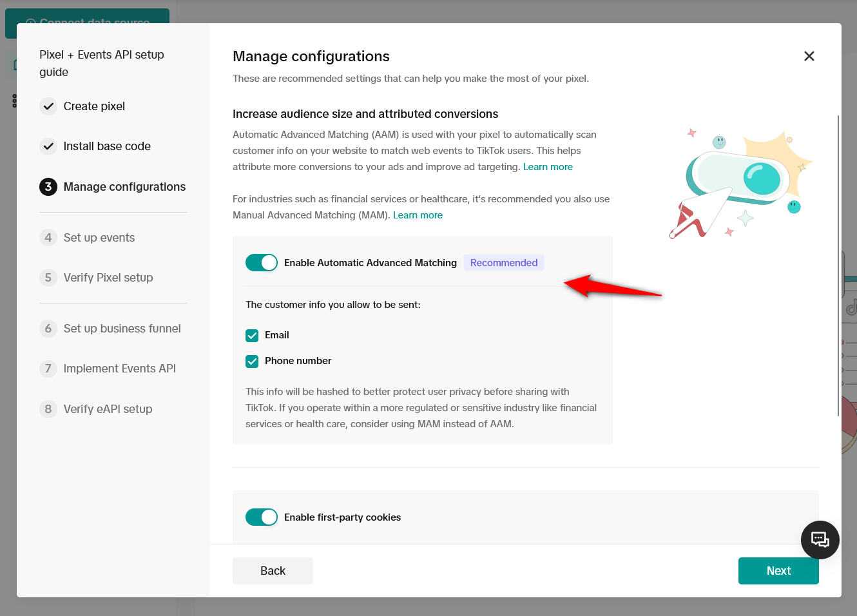Open Set up business funnel step
857x616 pixels.
click(x=122, y=329)
